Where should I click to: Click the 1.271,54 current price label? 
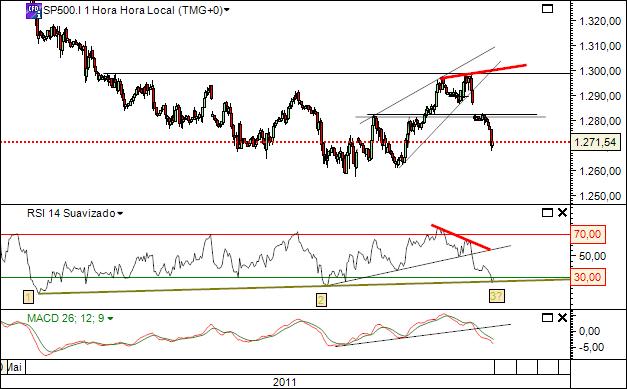pos(596,142)
